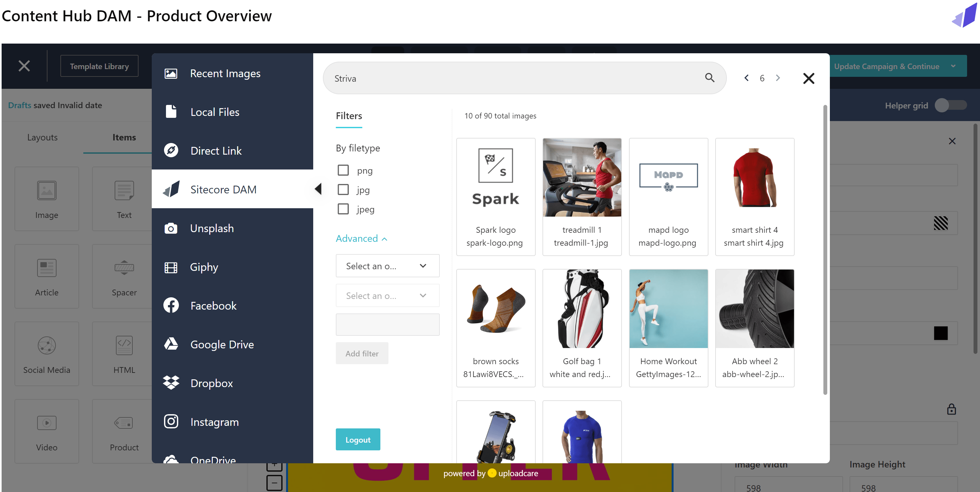
Task: Expand the Update Campaign & Continue arrow
Action: pos(953,66)
